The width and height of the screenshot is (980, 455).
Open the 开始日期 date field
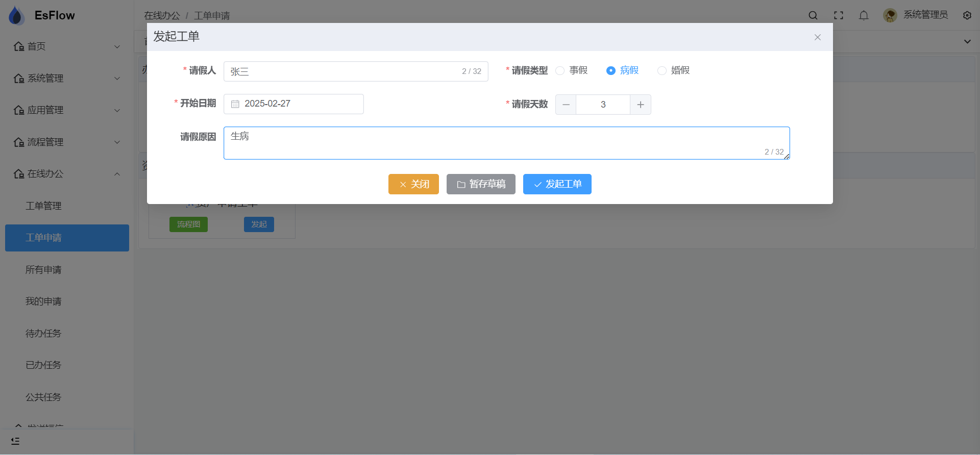point(293,104)
